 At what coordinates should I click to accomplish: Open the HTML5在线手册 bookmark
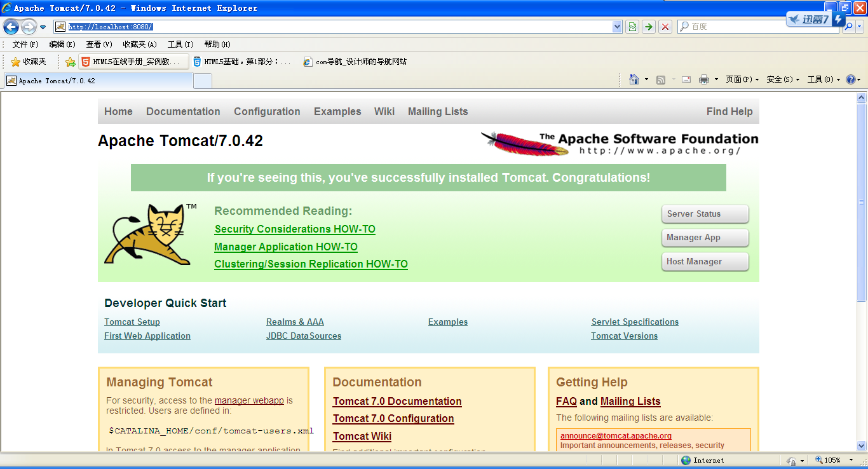pos(133,62)
